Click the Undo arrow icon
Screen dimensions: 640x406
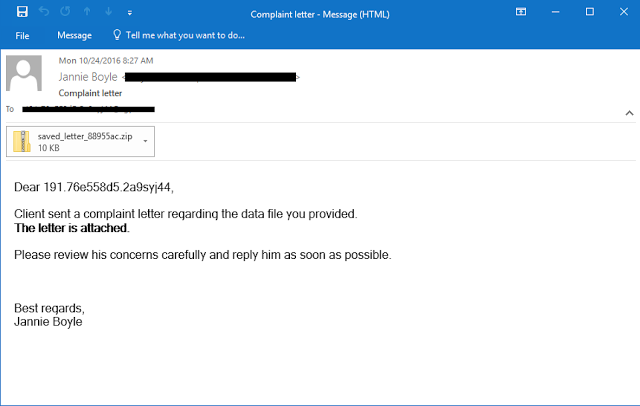click(43, 12)
